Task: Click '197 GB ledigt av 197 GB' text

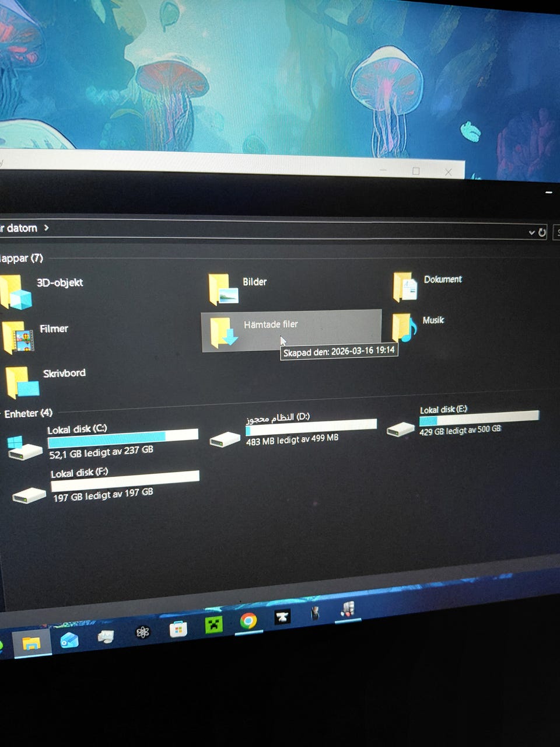Action: point(103,494)
